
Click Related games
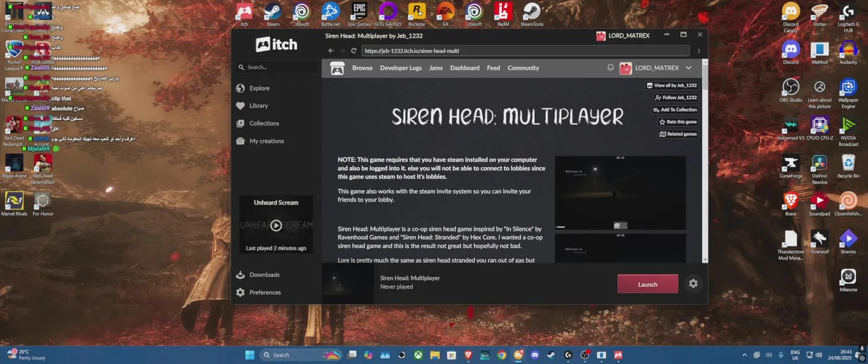(x=678, y=134)
